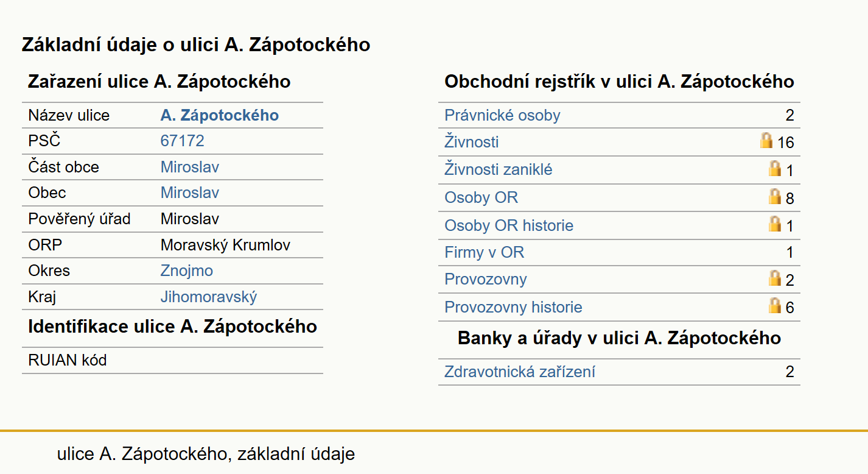Image resolution: width=868 pixels, height=474 pixels.
Task: Open the Provozovny historie link
Action: tap(514, 307)
